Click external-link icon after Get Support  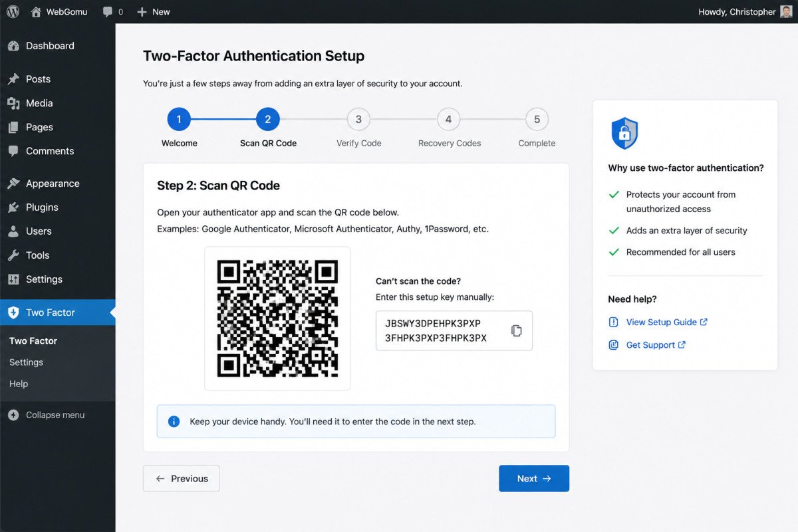coord(682,344)
